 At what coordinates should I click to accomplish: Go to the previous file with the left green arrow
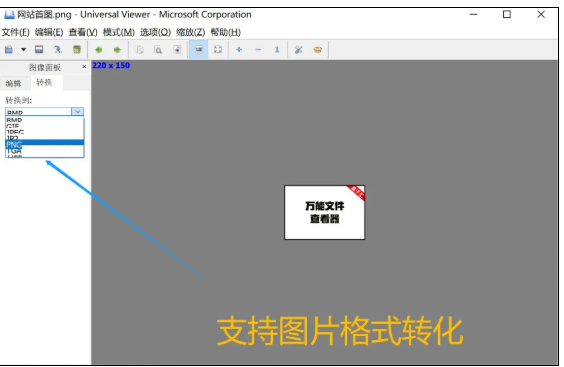99,50
